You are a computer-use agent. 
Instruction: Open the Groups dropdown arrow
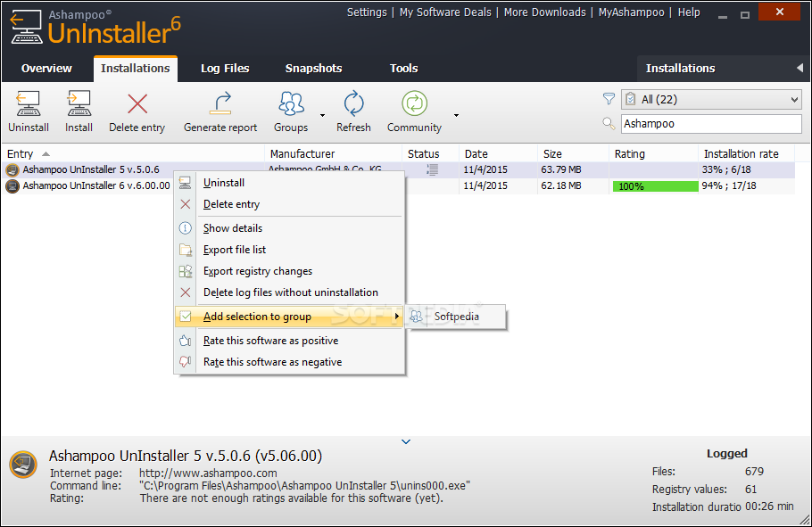click(x=323, y=115)
